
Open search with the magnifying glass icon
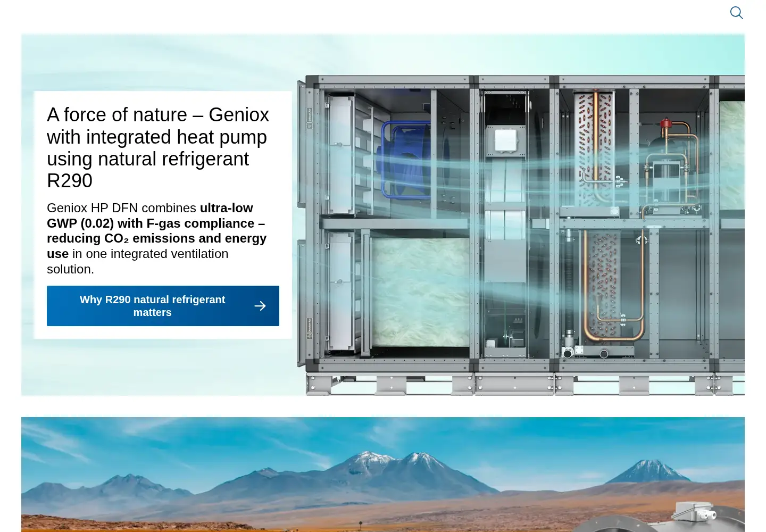point(736,13)
